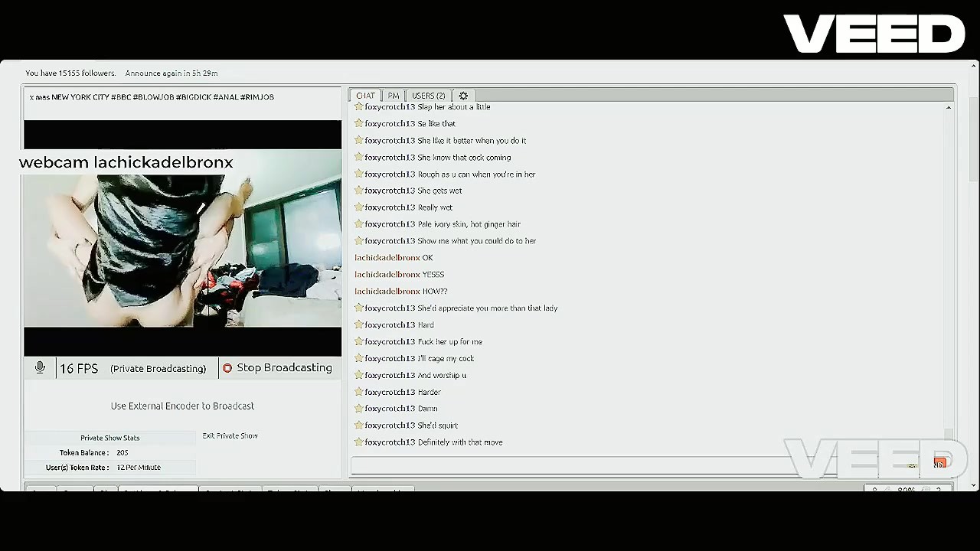Click the orange send button by chat input
Screen dimensions: 980x551
click(939, 463)
